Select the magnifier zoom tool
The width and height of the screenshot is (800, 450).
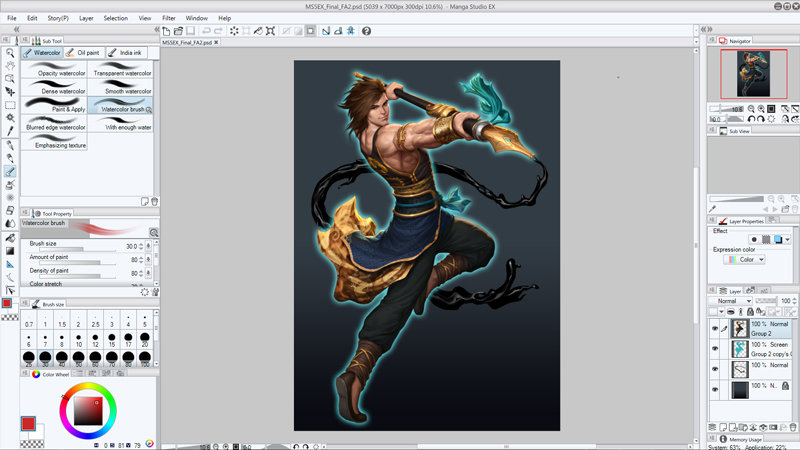9,52
